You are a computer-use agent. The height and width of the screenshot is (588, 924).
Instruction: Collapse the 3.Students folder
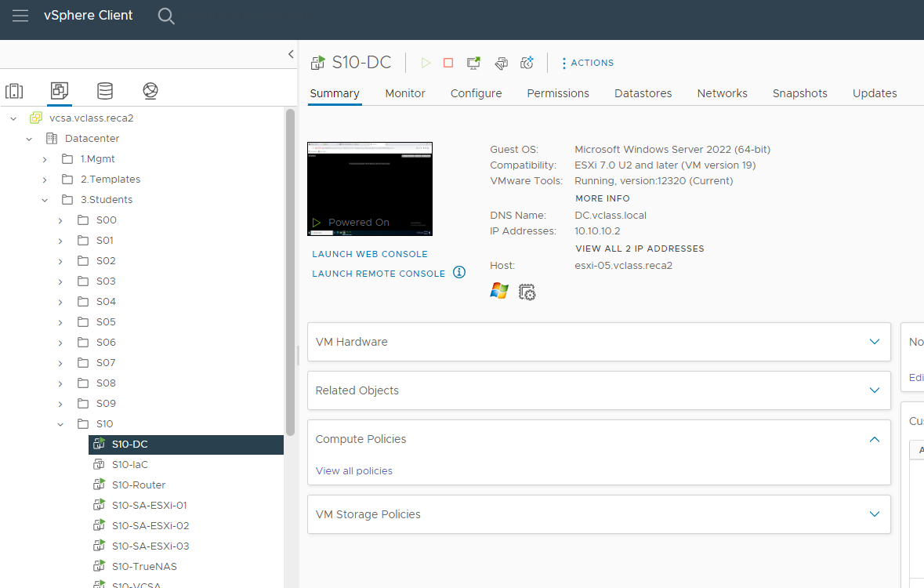pos(45,201)
